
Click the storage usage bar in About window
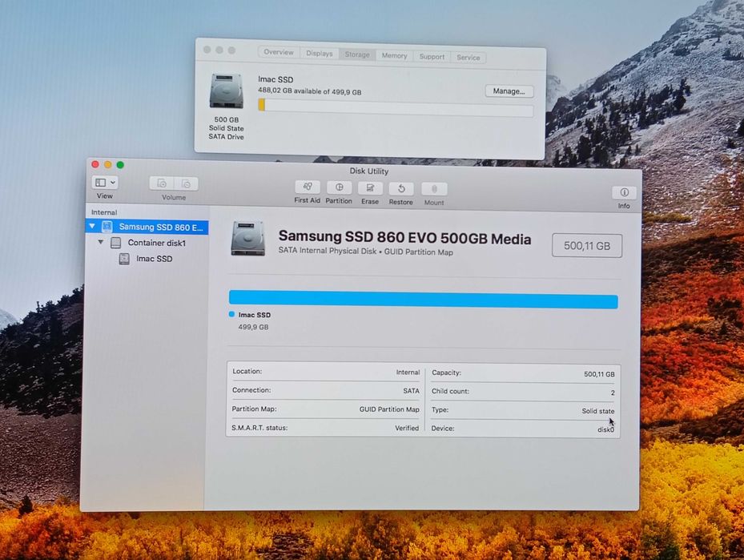click(x=396, y=107)
